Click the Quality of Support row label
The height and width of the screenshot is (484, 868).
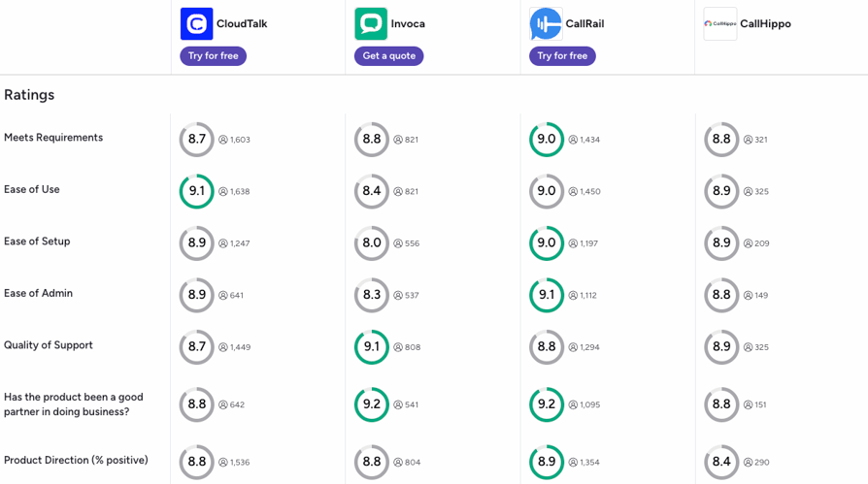pos(49,345)
